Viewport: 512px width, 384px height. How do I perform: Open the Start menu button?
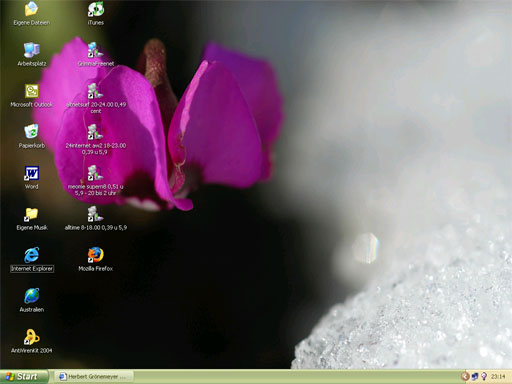click(x=24, y=377)
